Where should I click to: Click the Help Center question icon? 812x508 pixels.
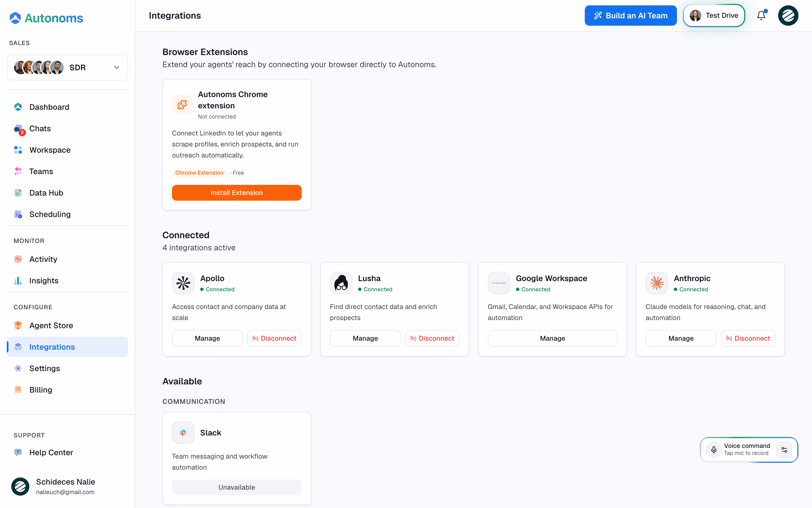pos(18,453)
